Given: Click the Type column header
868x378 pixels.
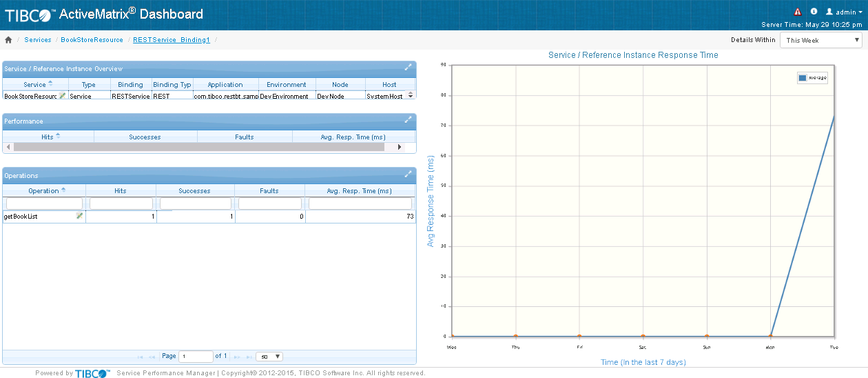Looking at the screenshot, I should (89, 84).
